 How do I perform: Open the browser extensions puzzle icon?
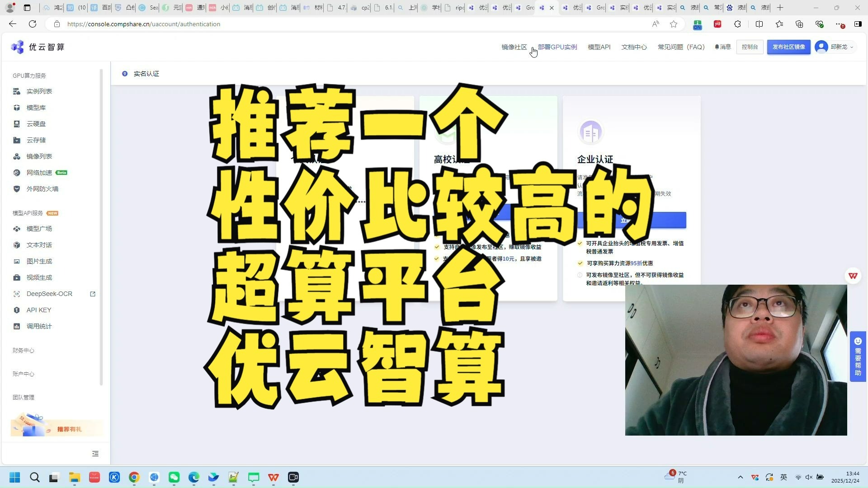coord(737,24)
